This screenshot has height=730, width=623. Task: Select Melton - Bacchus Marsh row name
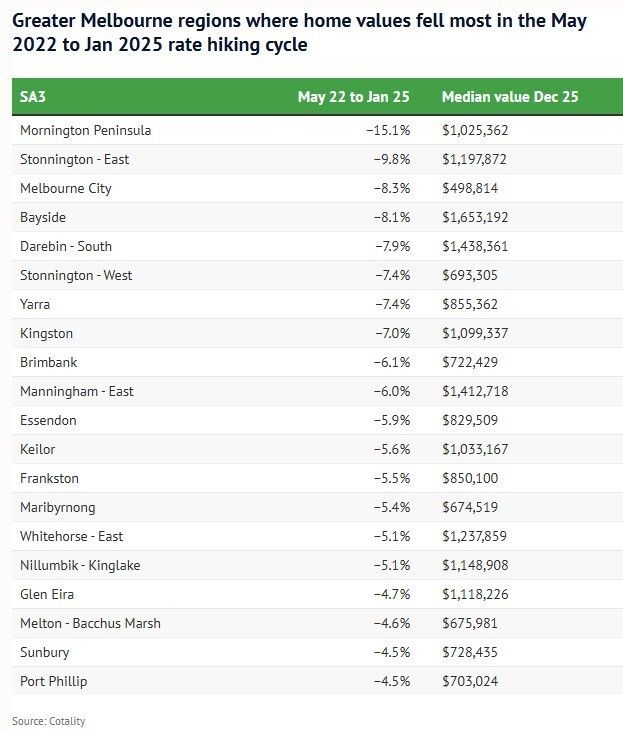(90, 623)
